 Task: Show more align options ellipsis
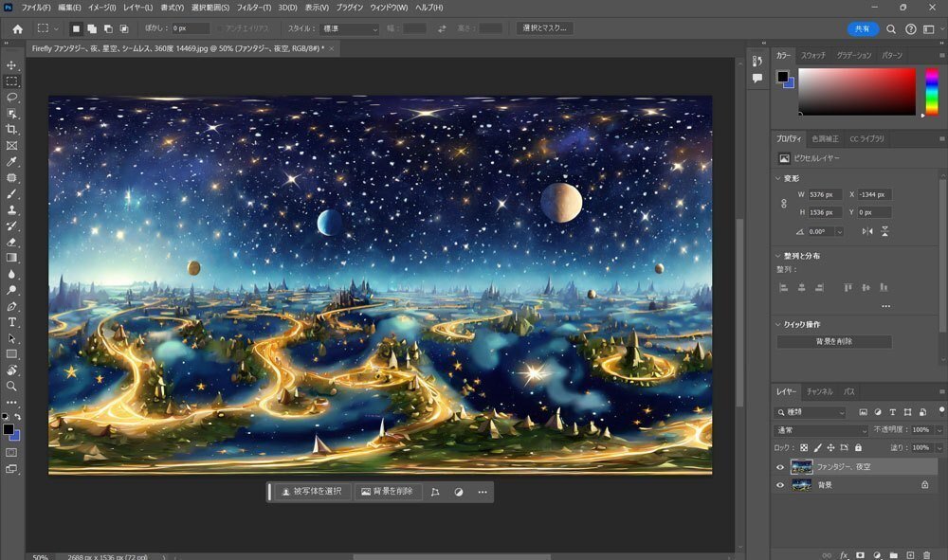click(885, 306)
